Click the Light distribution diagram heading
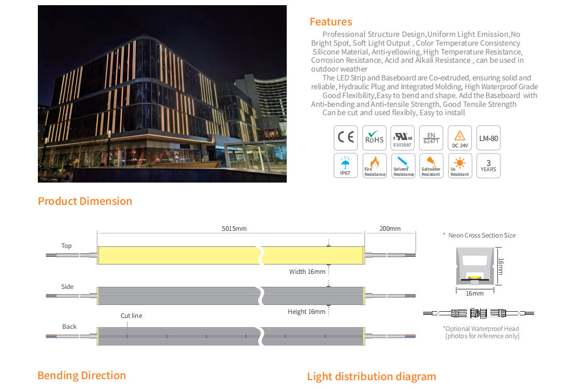The image size is (588, 389). [x=371, y=377]
